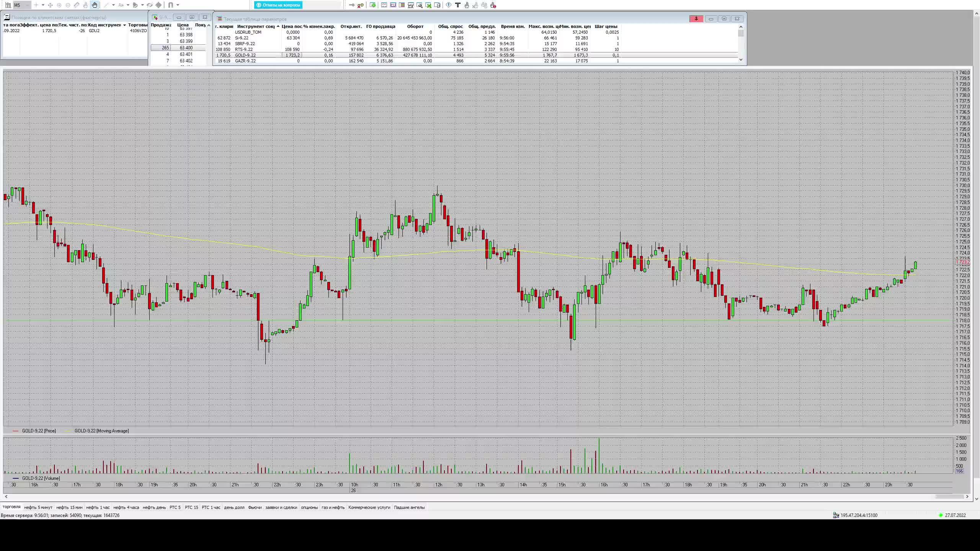This screenshot has height=551, width=980.
Task: Toggle the GOLD-9.22 [Moving Average] legend entry
Action: [x=96, y=431]
